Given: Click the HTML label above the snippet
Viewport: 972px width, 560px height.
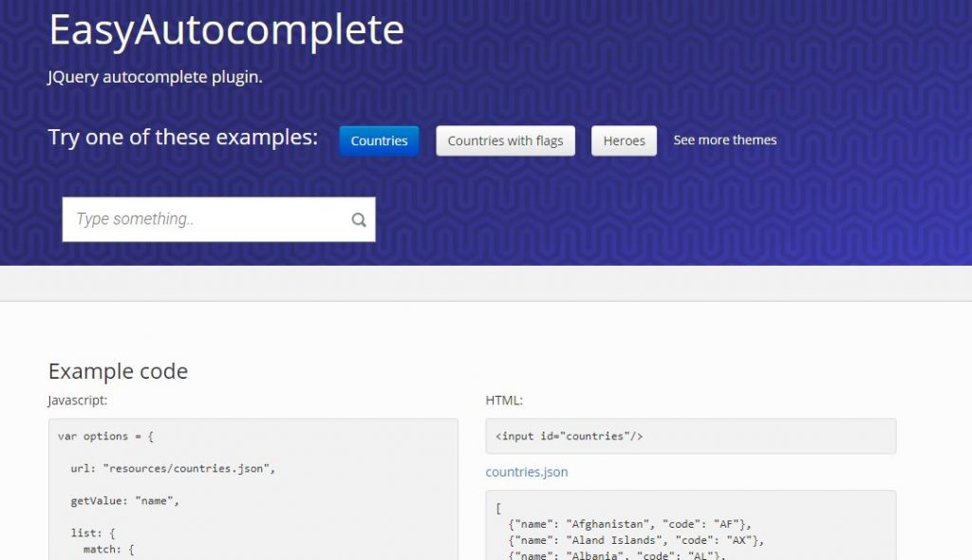Looking at the screenshot, I should click(496, 401).
